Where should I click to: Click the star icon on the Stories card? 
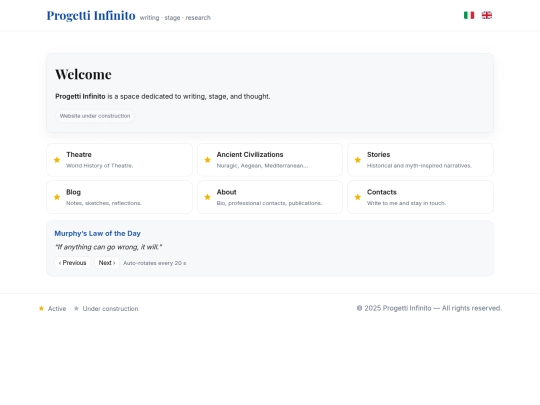point(358,160)
